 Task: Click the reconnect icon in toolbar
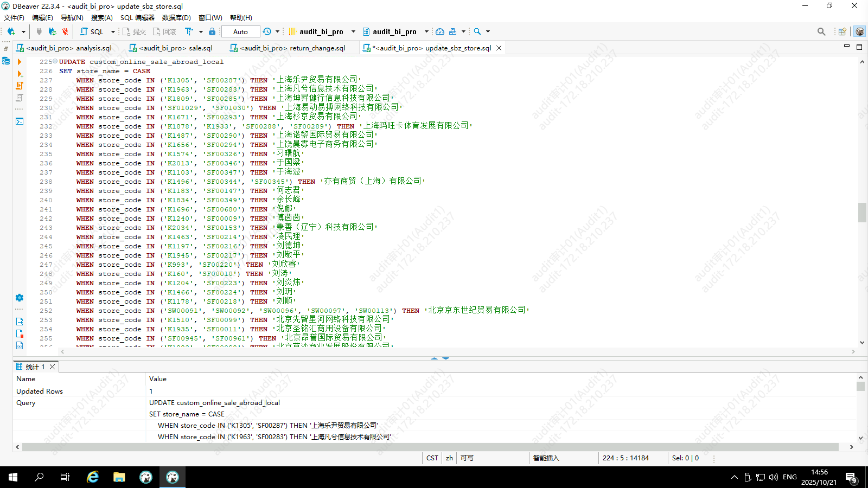click(52, 31)
